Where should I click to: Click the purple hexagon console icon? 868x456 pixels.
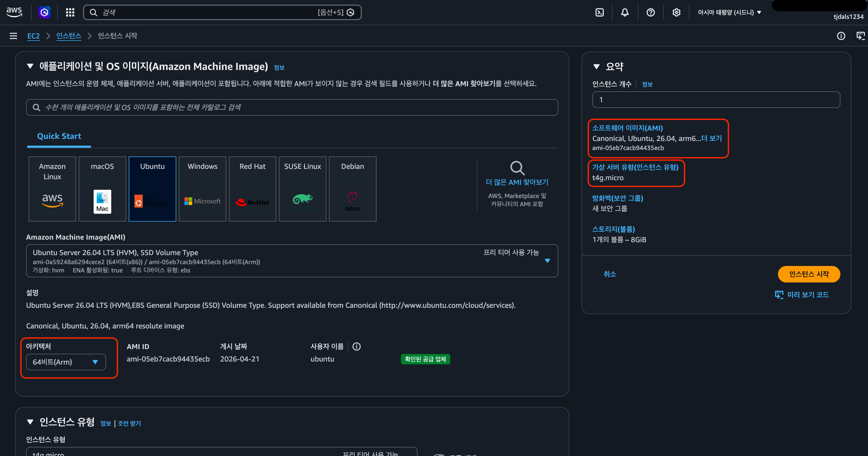tap(44, 12)
